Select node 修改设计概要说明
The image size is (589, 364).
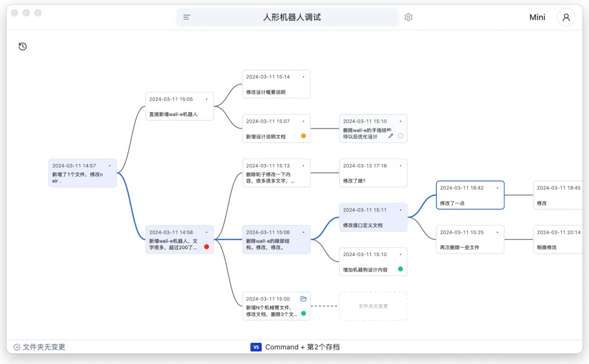tap(277, 84)
